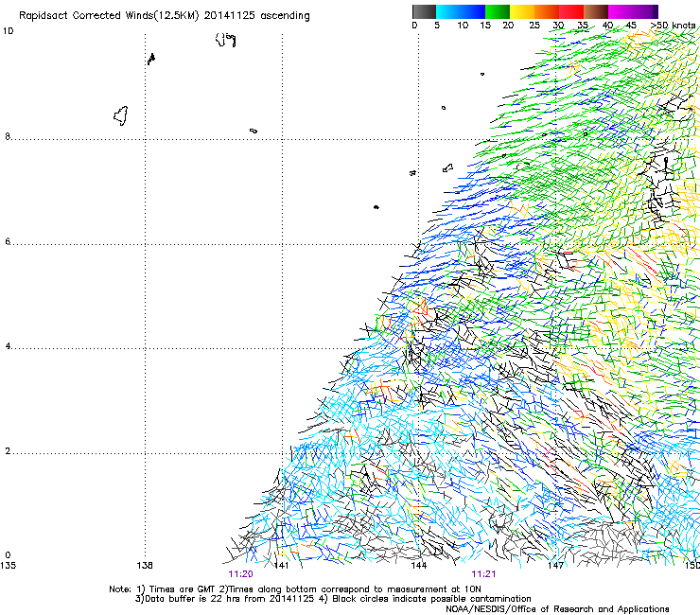Select the brown 35-40 knots legend segment
Image resolution: width=700 pixels, height=615 pixels.
click(596, 11)
